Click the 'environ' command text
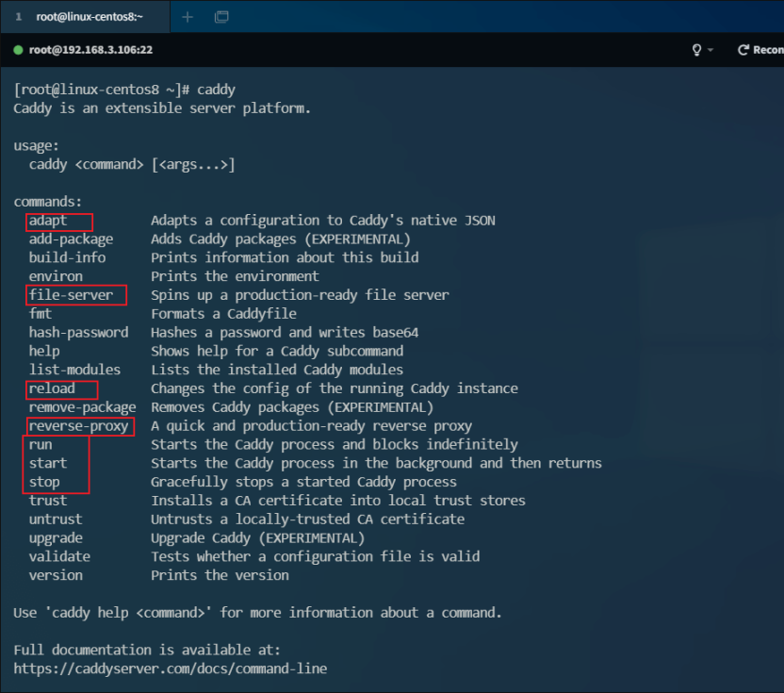The image size is (784, 693). click(56, 276)
